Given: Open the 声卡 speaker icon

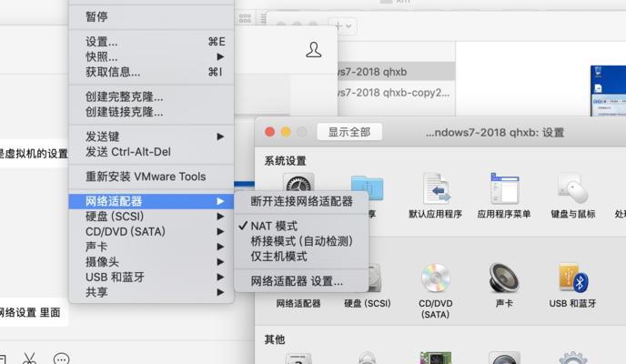Looking at the screenshot, I should pyautogui.click(x=504, y=278).
